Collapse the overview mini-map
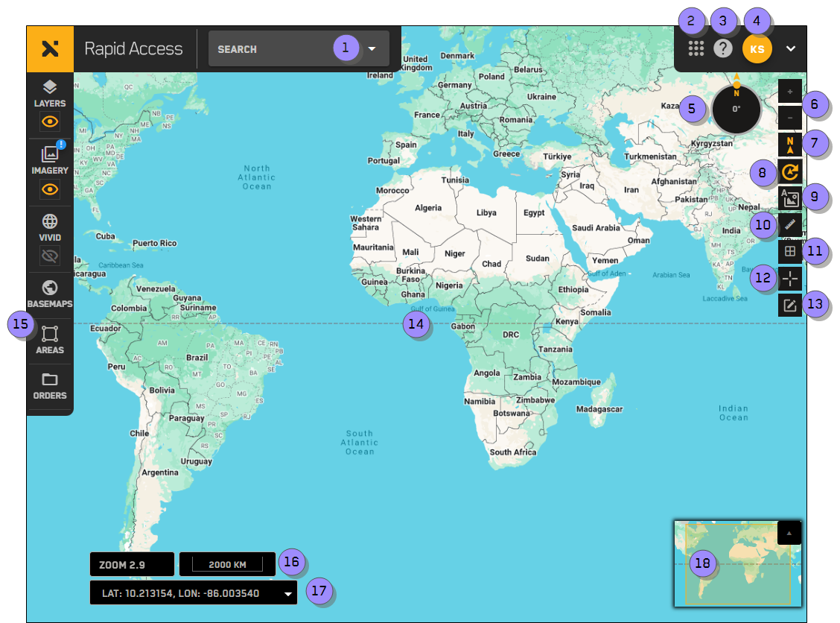The width and height of the screenshot is (840, 623). pos(789,531)
